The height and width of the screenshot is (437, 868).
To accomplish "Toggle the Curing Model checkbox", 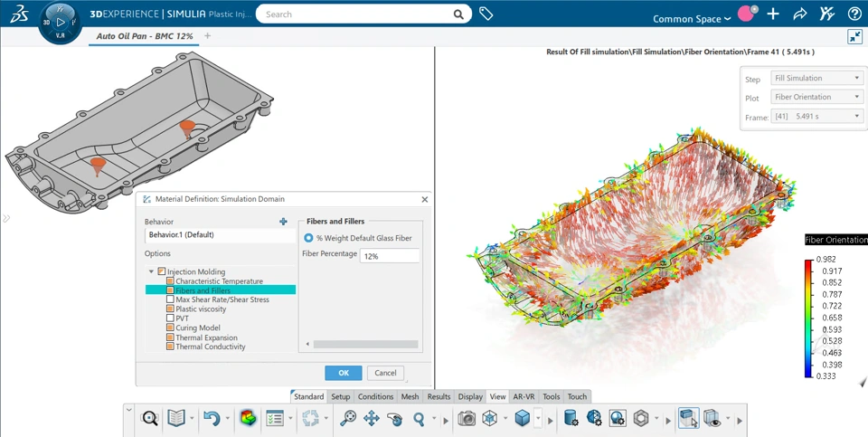I will tap(171, 328).
